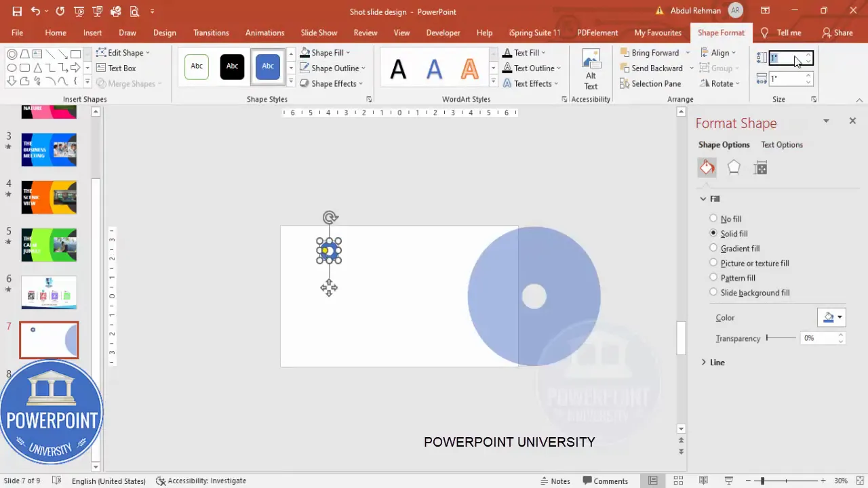Open the Design ribbon tab
The image size is (868, 488).
tap(165, 33)
